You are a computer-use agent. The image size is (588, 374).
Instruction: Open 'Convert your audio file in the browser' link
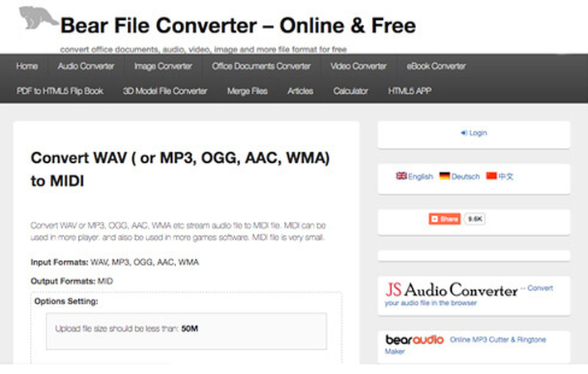(x=468, y=296)
